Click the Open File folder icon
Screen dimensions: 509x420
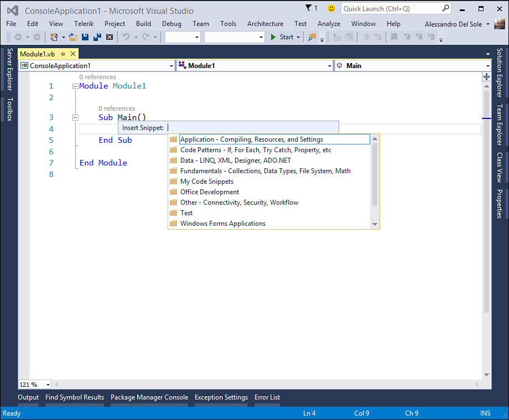click(x=73, y=37)
